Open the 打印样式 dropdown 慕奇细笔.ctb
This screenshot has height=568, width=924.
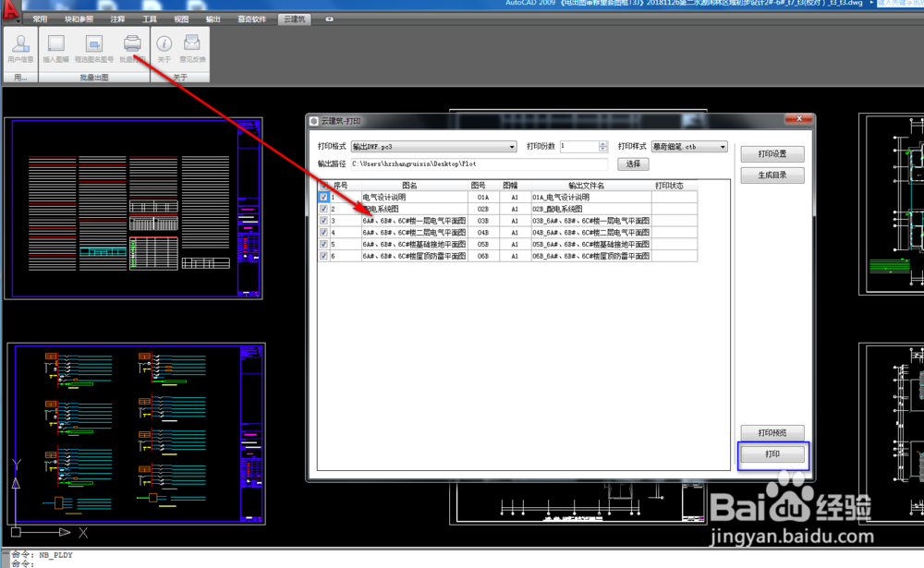689,146
